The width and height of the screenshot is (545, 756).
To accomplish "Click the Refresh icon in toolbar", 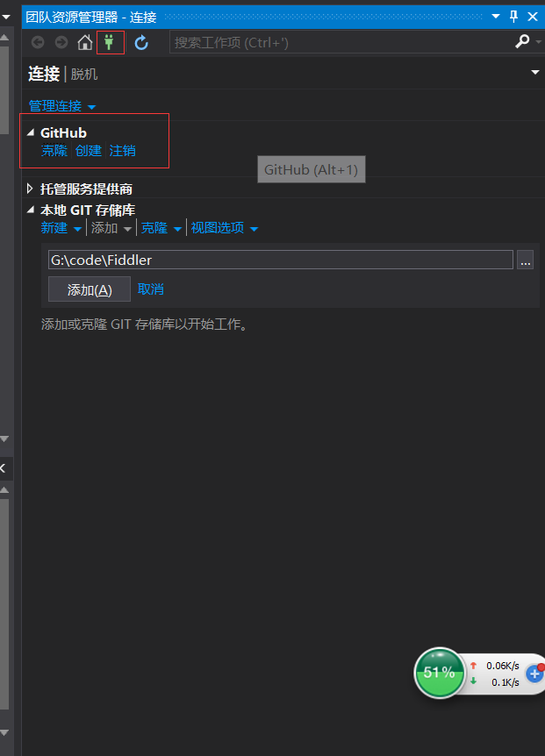I will tap(141, 43).
